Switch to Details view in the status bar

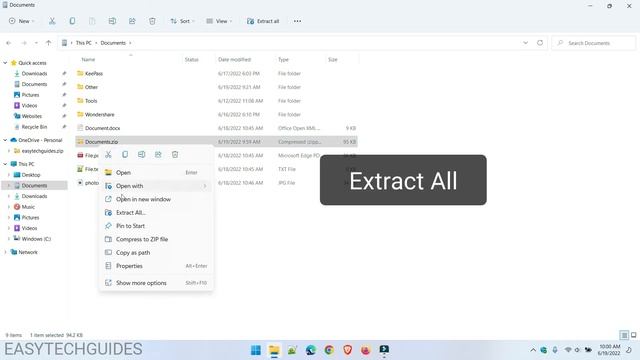pyautogui.click(x=624, y=335)
